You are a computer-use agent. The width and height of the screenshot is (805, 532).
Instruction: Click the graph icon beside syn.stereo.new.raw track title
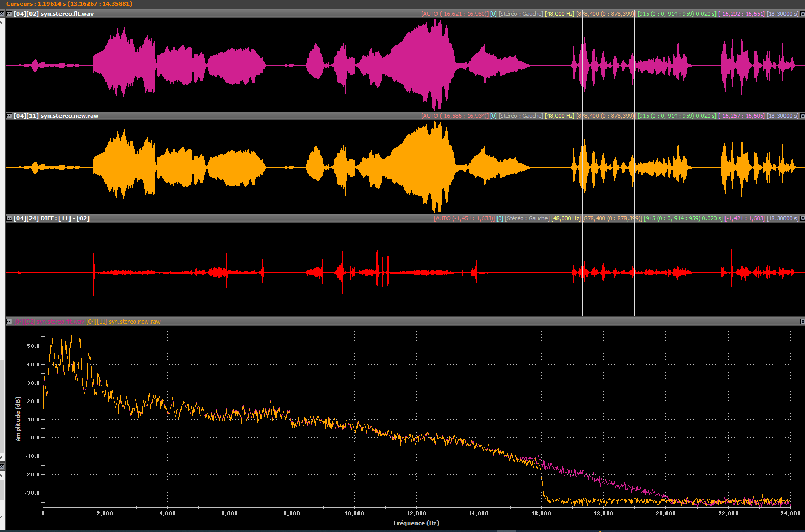click(x=9, y=116)
